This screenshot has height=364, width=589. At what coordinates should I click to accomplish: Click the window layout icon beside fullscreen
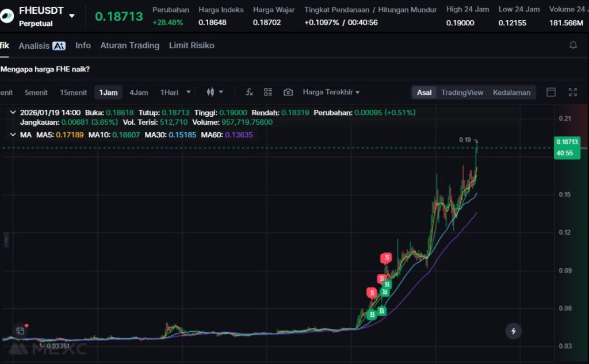click(x=551, y=92)
